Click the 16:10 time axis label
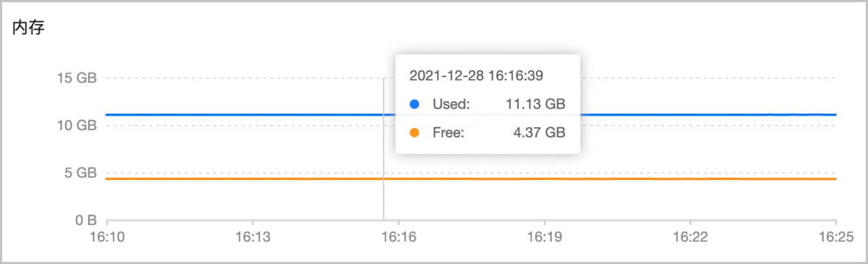Screen dimensions: 868x264 pos(106,237)
